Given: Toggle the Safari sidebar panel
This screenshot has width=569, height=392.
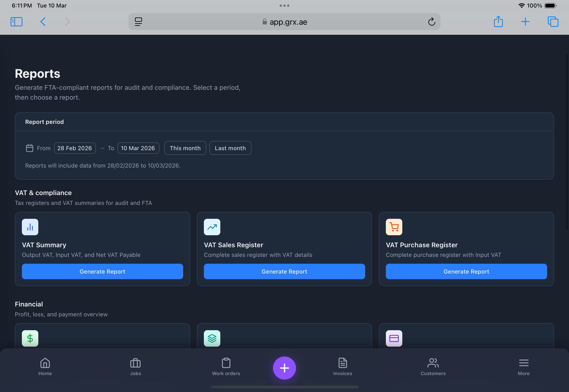Looking at the screenshot, I should (16, 22).
